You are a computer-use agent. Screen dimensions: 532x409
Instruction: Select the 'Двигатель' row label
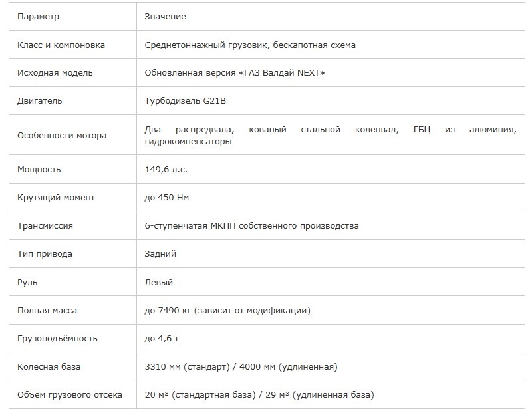[40, 101]
